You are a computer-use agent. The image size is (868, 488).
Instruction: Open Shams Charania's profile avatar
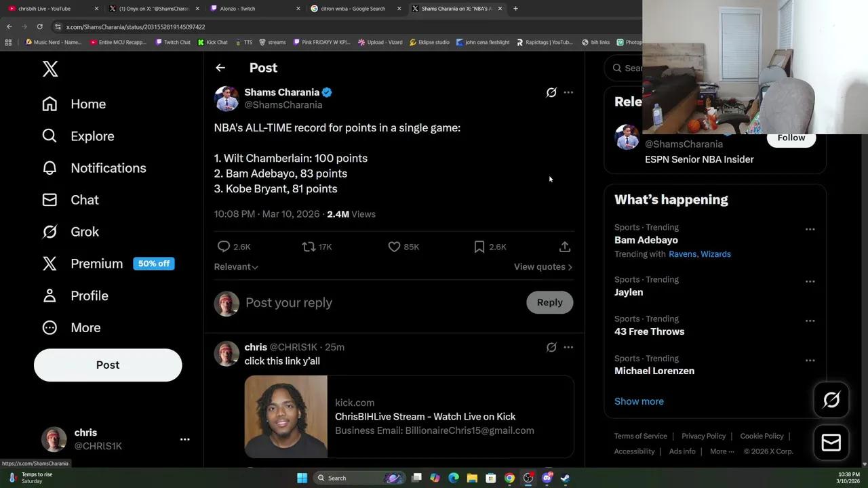pos(226,98)
